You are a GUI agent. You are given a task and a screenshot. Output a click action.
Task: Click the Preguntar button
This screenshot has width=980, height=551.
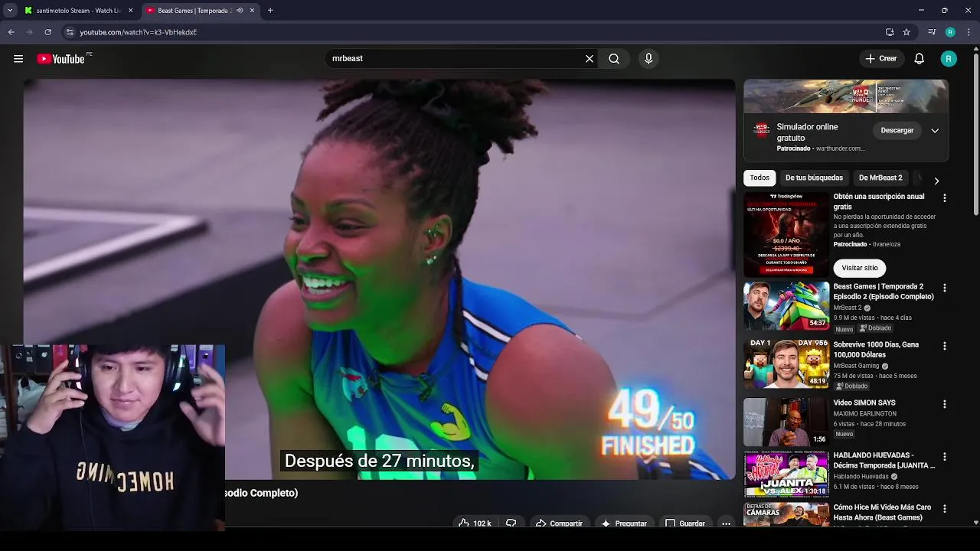click(624, 523)
